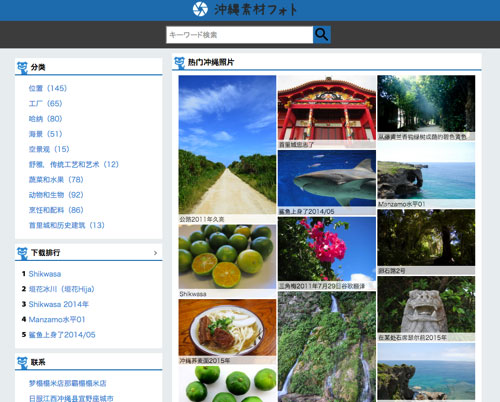Click the 冲绳荞麦面2015年 photo caption
Screen dimensions: 500x402
pos(205,361)
